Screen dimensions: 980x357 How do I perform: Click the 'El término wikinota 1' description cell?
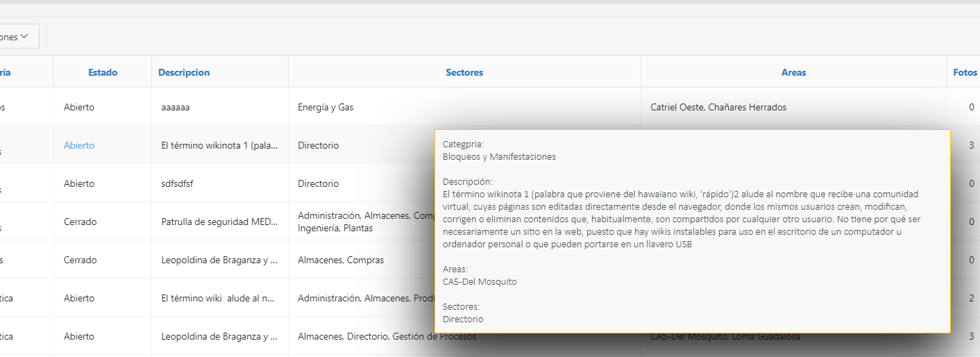(x=220, y=145)
